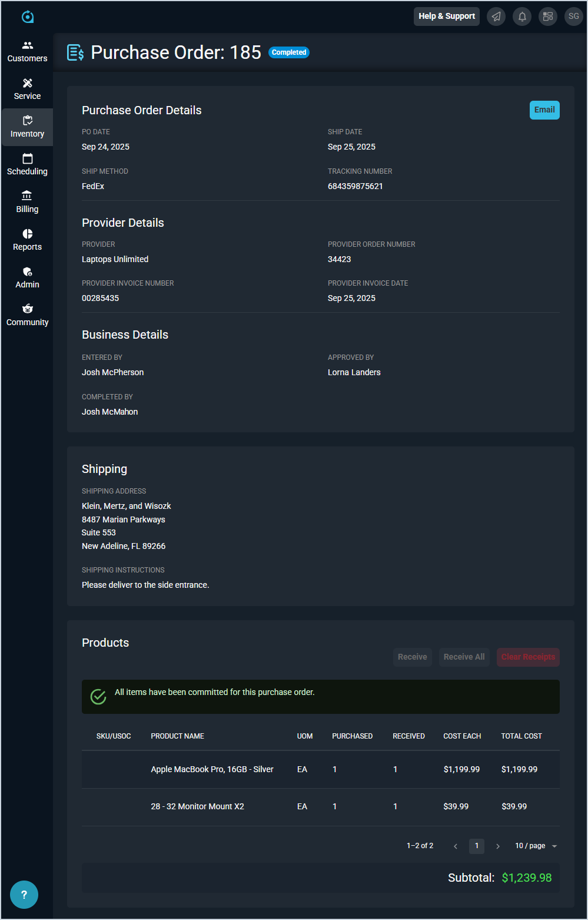Image resolution: width=588 pixels, height=920 pixels.
Task: Select page 1 in pagination
Action: tap(477, 846)
